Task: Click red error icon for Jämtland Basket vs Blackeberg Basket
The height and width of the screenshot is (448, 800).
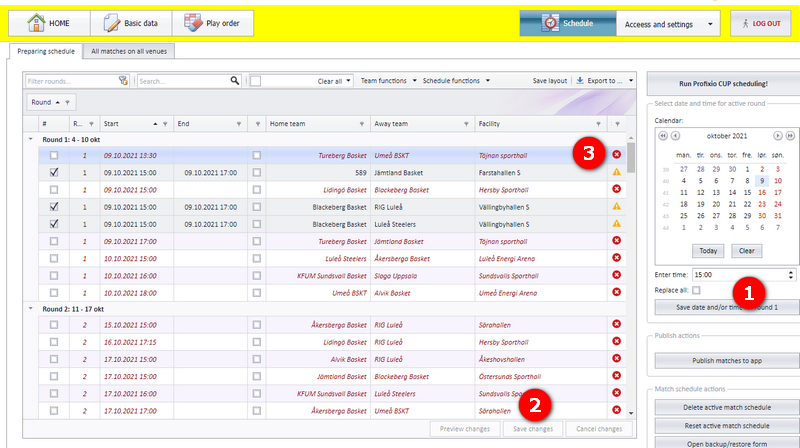Action: (616, 376)
